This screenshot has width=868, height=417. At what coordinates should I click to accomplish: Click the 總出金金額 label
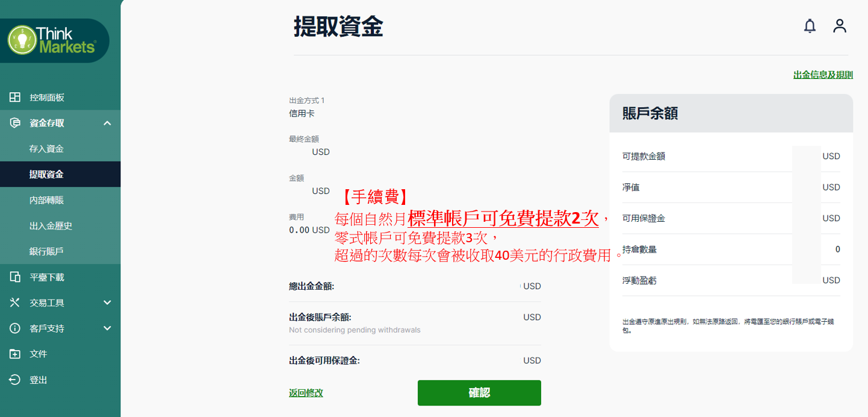(x=311, y=286)
